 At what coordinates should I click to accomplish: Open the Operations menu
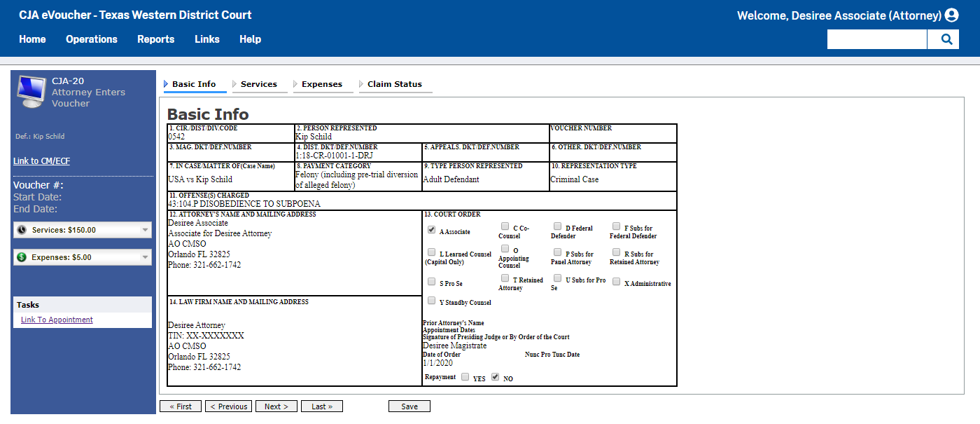(x=91, y=39)
